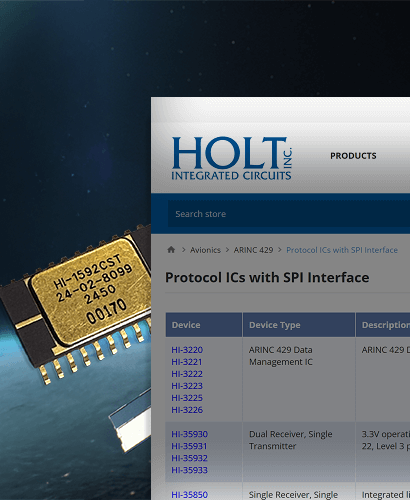Click Dual Receiver, Single Transmitter text

click(x=291, y=440)
